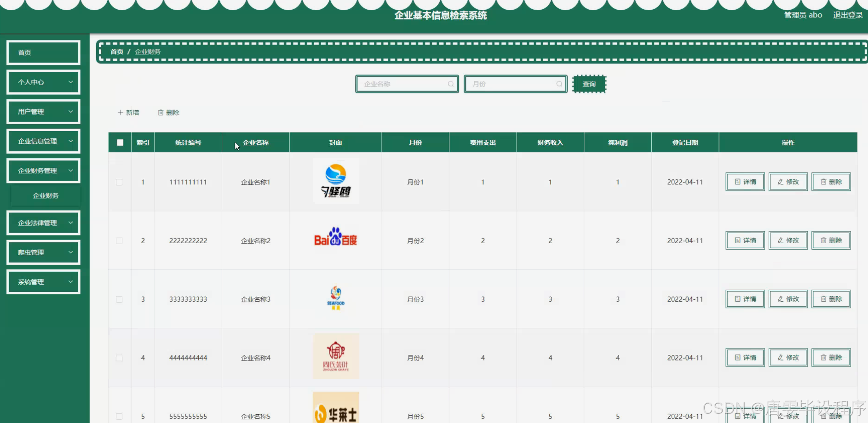Click the page title 企业基本信息检索系统
Viewport: 868px width, 423px height.
(441, 15)
